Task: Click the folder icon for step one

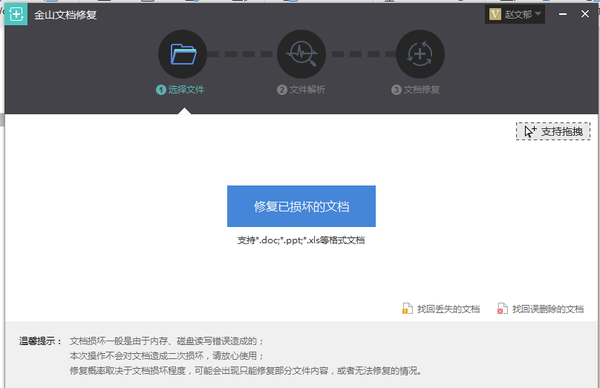Action: 183,54
